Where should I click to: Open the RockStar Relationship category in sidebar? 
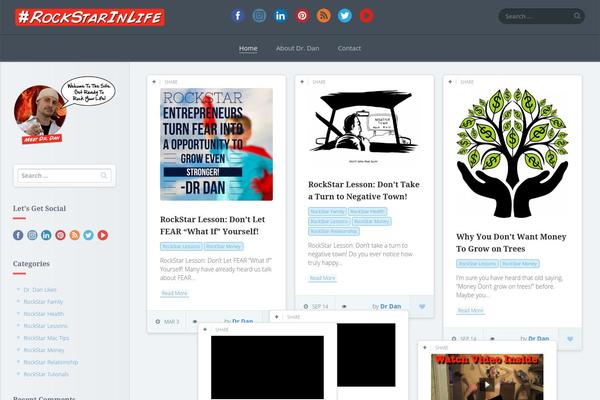coord(51,362)
